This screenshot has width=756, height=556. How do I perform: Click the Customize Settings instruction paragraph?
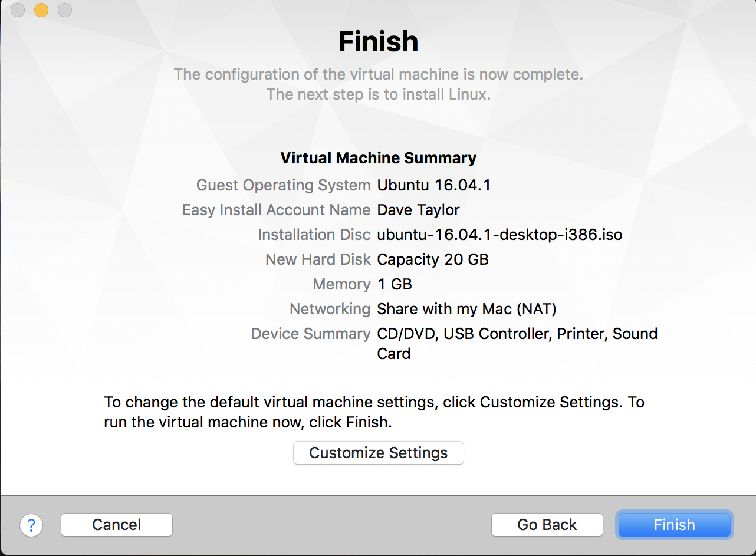click(x=374, y=412)
